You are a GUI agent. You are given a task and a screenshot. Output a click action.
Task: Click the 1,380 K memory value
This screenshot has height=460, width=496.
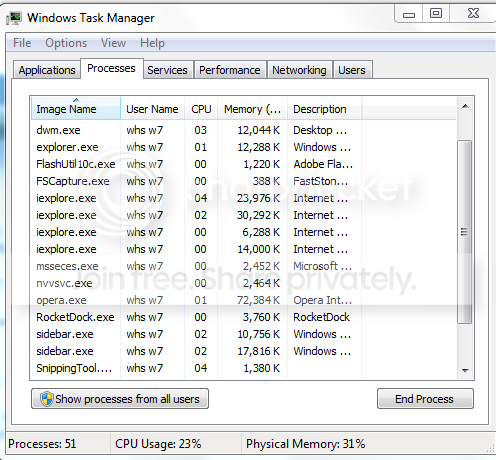tap(262, 368)
